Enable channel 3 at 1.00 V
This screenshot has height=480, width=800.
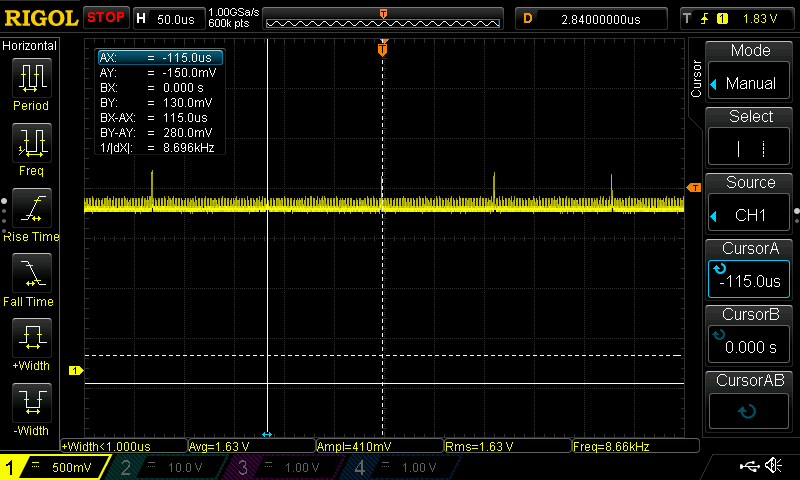[286, 467]
